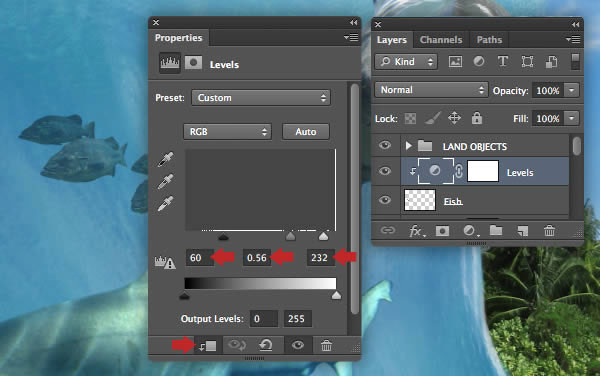Viewport: 600px width, 376px height.
Task: Click the view previous state icon
Action: [237, 345]
